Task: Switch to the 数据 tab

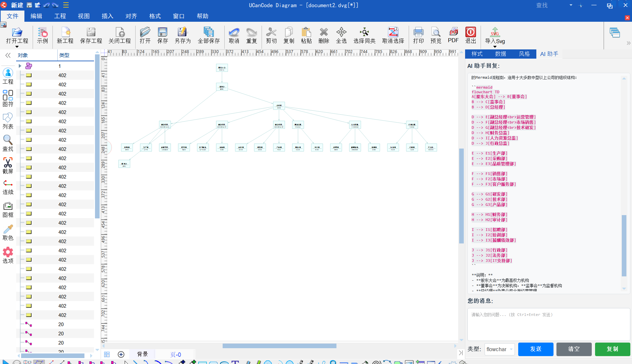Action: tap(500, 54)
